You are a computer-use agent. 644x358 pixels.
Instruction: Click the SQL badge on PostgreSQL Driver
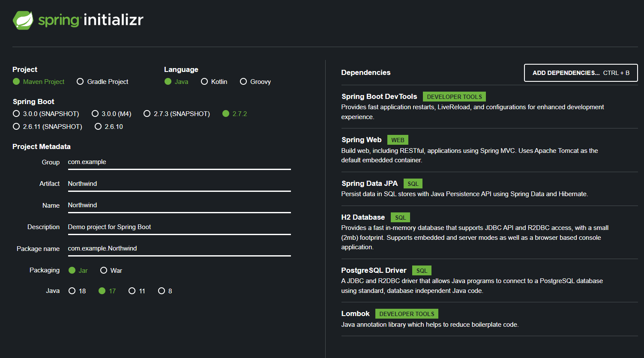(x=421, y=270)
